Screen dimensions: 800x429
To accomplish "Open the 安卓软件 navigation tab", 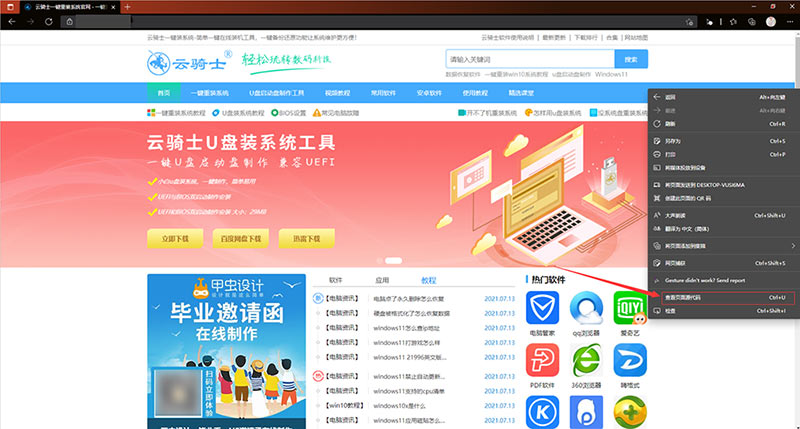I will pyautogui.click(x=429, y=93).
